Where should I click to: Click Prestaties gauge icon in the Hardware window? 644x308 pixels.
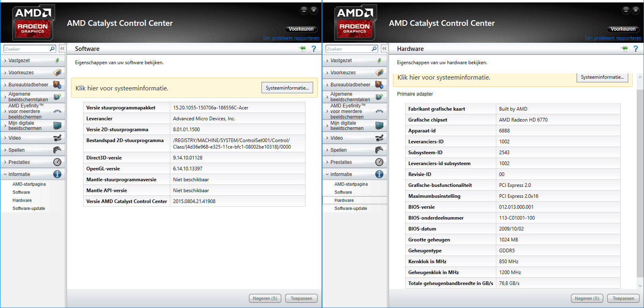pyautogui.click(x=379, y=162)
